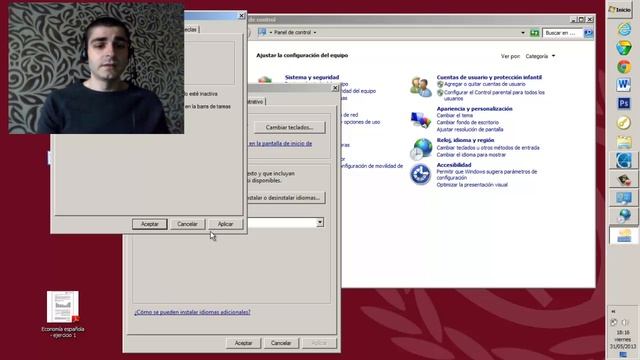Open Apariencia y personalización category
The height and width of the screenshot is (360, 640).
pyautogui.click(x=474, y=109)
